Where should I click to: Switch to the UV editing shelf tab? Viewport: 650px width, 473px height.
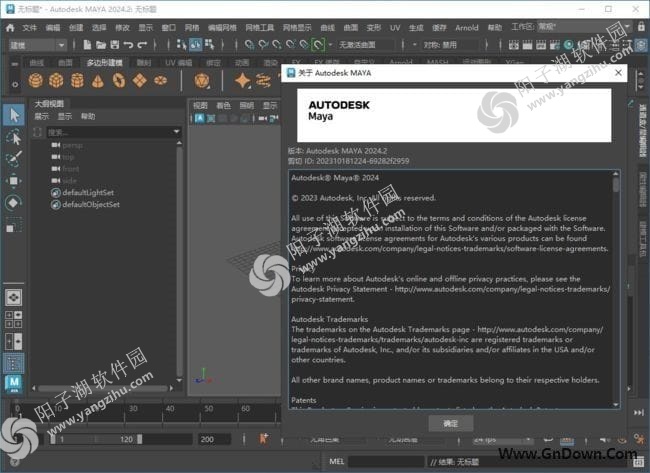(178, 63)
